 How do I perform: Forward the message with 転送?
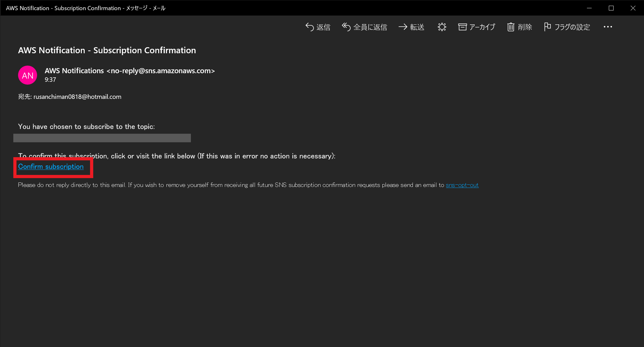[x=411, y=27]
